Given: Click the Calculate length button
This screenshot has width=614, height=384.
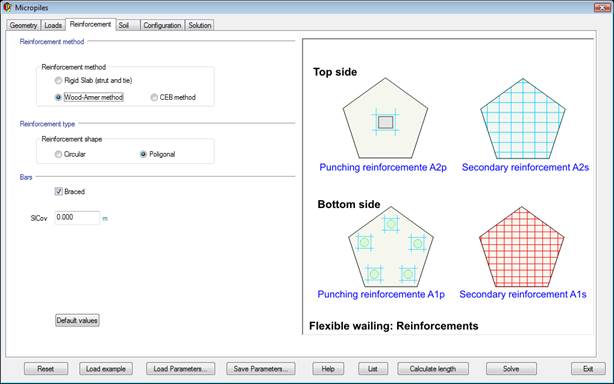Looking at the screenshot, I should click(433, 369).
